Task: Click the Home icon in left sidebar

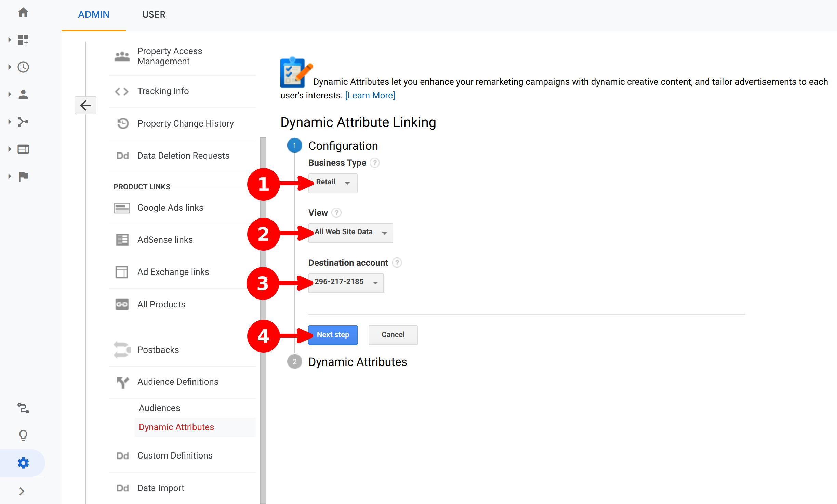Action: click(23, 13)
